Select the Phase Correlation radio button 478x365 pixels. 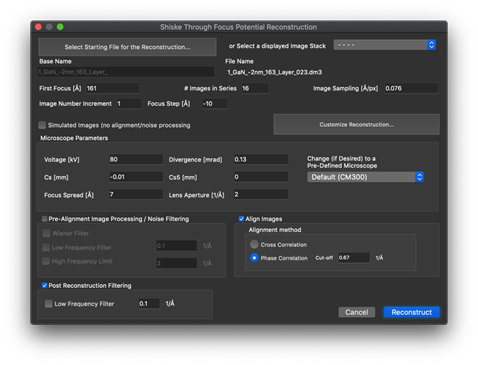click(254, 258)
